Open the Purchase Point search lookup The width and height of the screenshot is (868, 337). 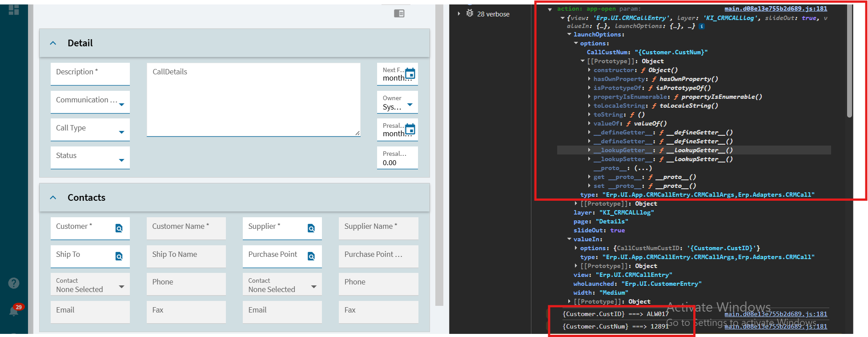pyautogui.click(x=311, y=256)
